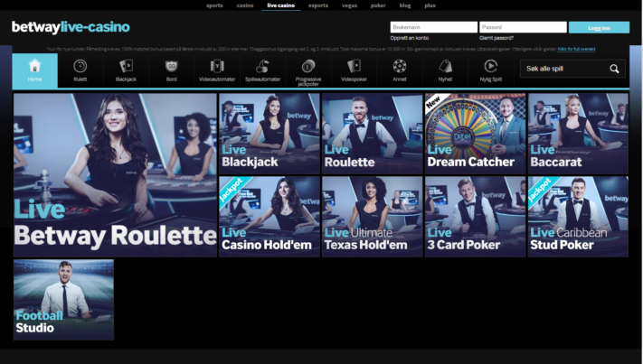The height and width of the screenshot is (364, 643).
Task: Follow the Opprett en konto link
Action: pos(410,38)
